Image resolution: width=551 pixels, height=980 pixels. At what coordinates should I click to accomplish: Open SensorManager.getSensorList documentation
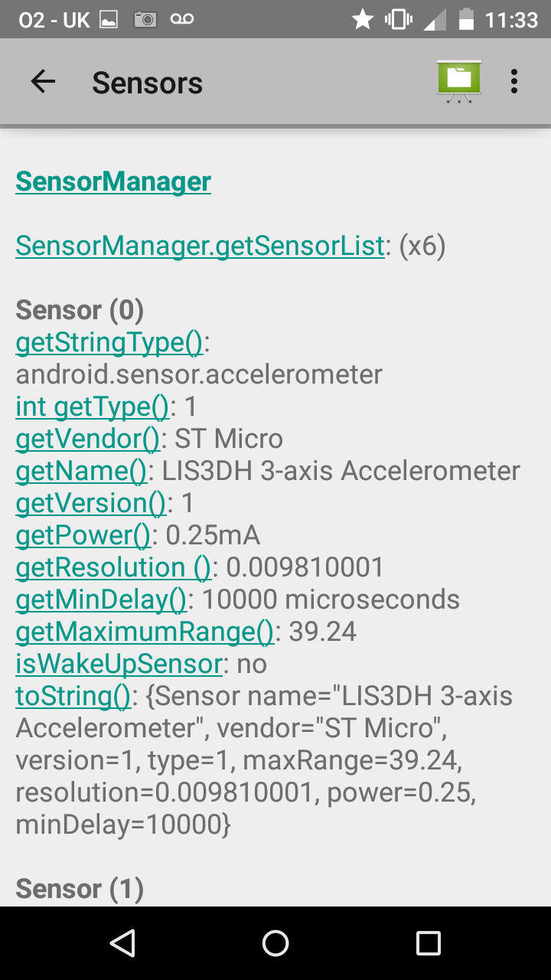coord(200,246)
